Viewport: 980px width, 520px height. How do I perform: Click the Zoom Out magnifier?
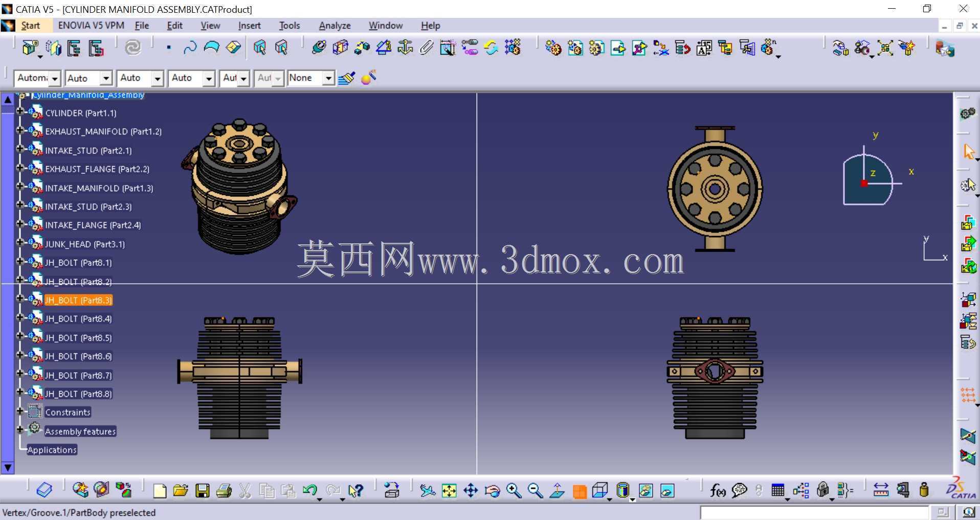click(535, 491)
